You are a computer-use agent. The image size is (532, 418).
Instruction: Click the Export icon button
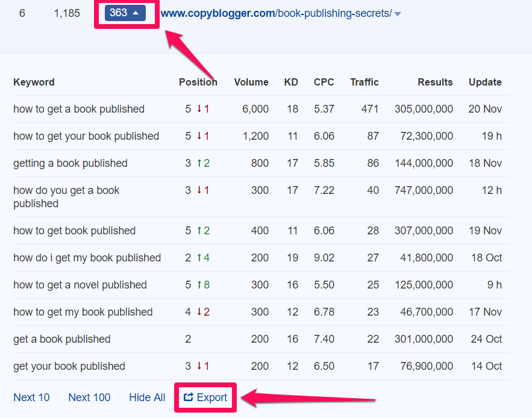pyautogui.click(x=205, y=398)
